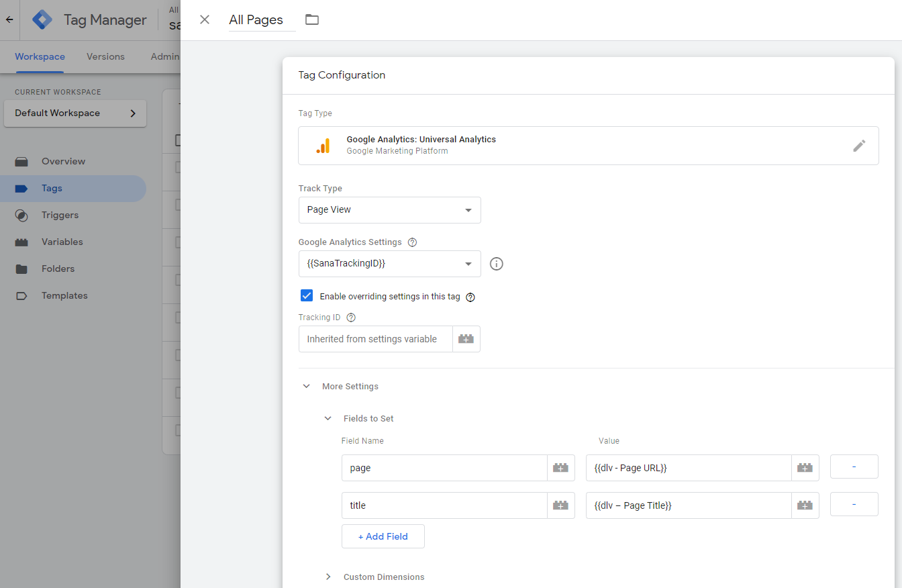This screenshot has width=902, height=588.
Task: Uncheck Enable overriding settings in this tag
Action: click(x=307, y=296)
